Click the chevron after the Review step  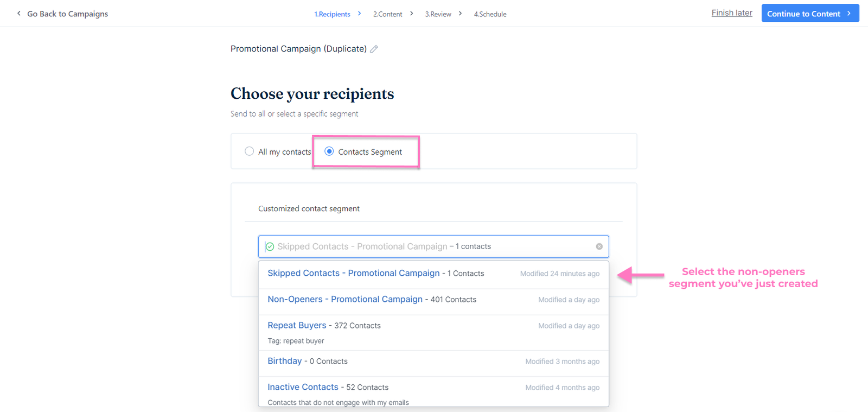(460, 14)
